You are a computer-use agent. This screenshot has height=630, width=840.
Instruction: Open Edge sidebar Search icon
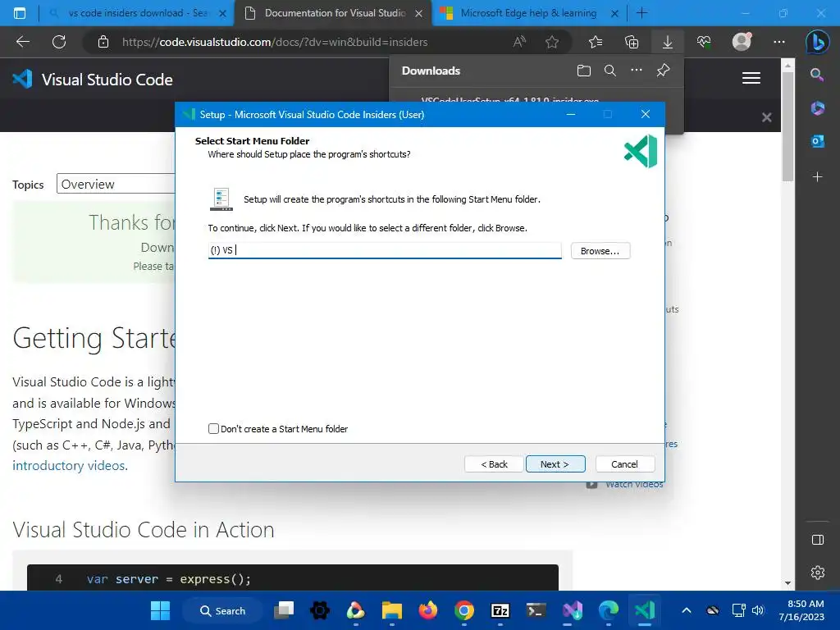click(x=817, y=75)
